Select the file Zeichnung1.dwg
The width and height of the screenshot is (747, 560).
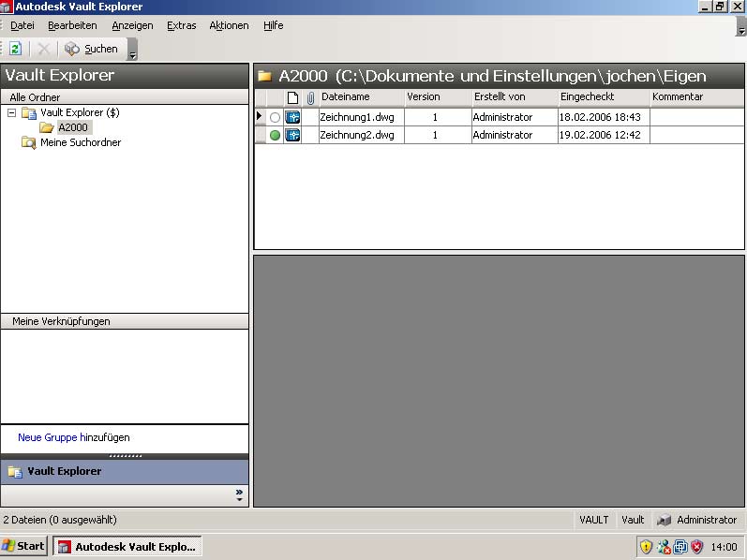click(357, 117)
